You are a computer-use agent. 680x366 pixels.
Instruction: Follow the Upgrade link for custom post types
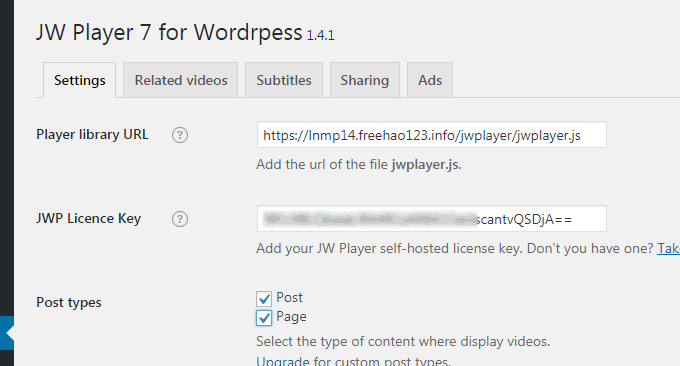point(283,361)
